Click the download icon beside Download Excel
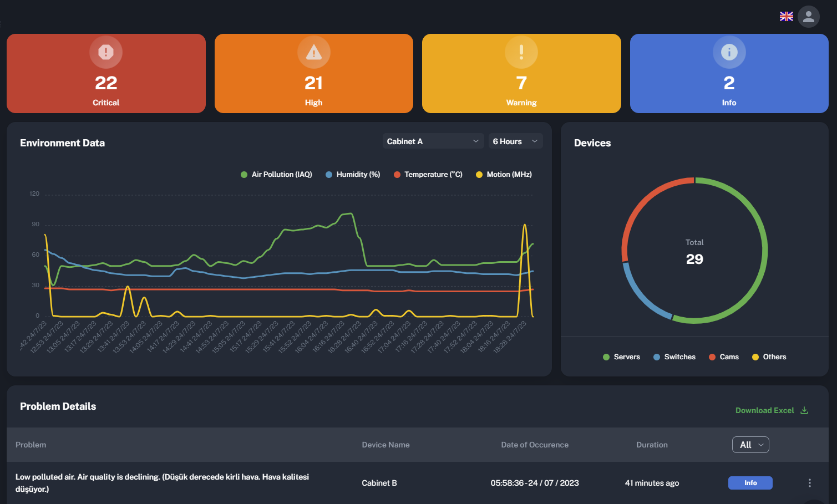This screenshot has height=504, width=837. 804,410
